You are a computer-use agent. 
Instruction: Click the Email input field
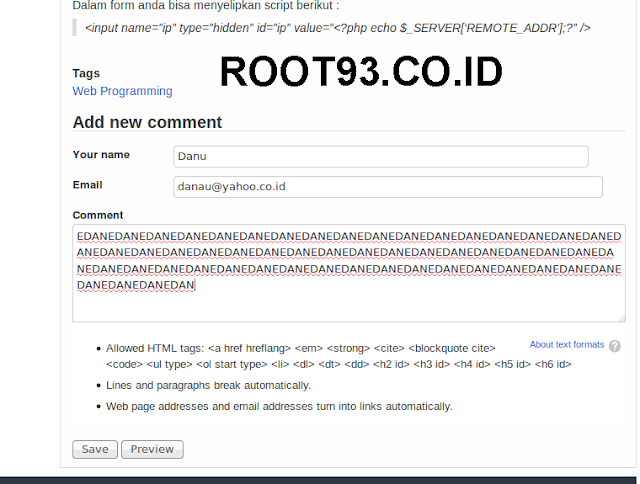click(x=388, y=187)
